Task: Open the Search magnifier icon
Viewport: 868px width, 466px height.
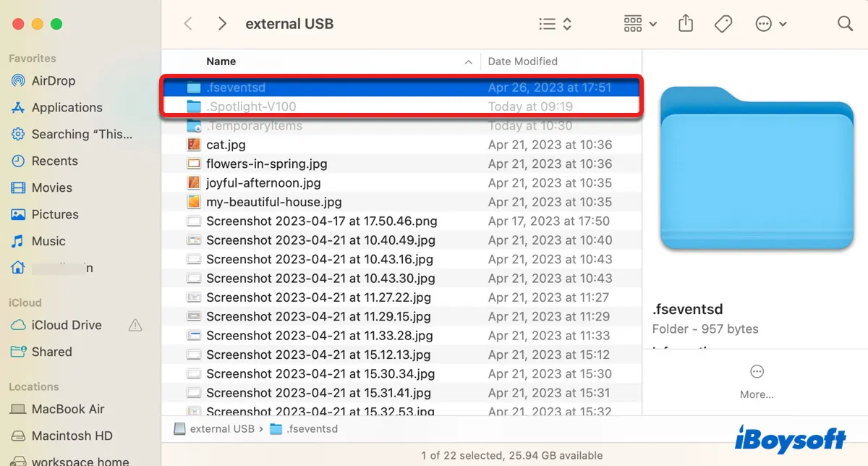Action: (845, 24)
